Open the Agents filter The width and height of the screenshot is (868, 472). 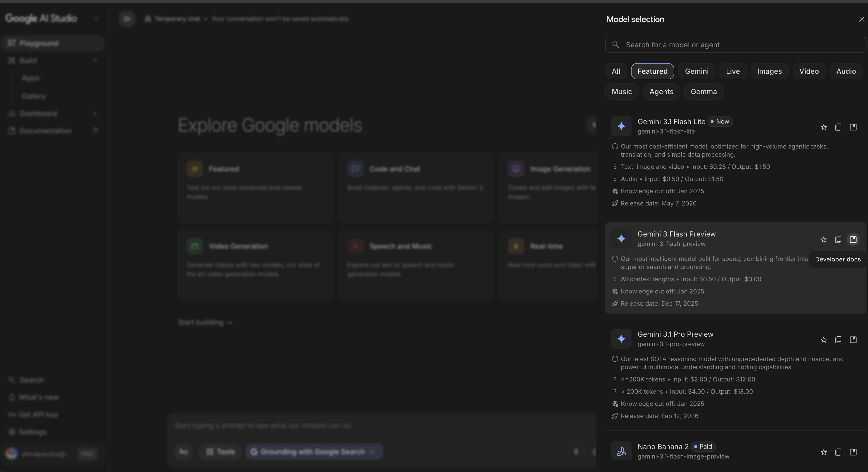661,91
